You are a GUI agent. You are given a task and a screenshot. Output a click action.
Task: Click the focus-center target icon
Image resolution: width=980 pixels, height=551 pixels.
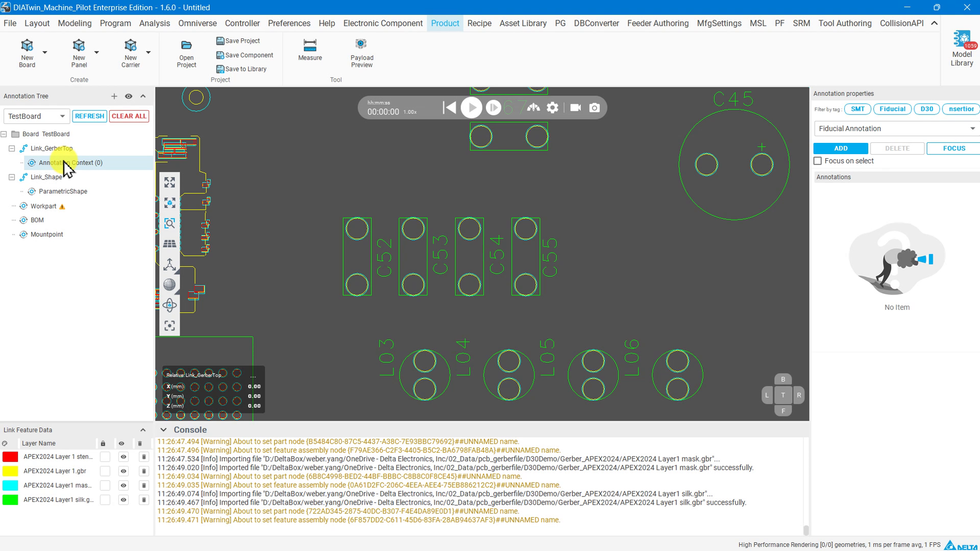tap(169, 325)
